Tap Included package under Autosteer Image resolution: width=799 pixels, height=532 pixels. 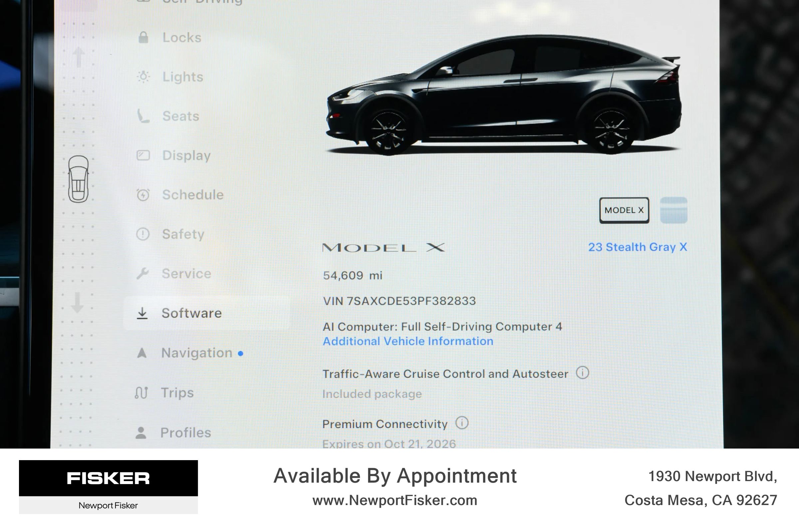372,394
